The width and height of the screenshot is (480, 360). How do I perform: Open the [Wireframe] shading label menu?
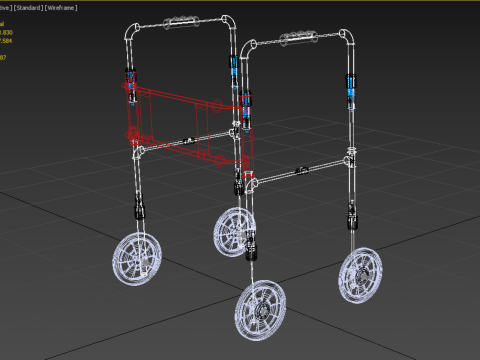61,8
